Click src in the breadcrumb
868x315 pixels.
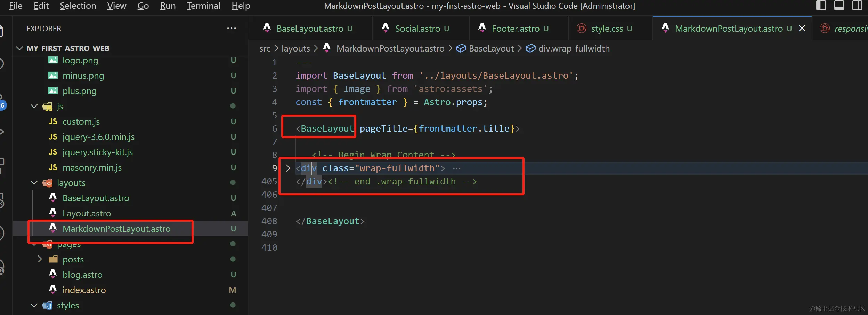(x=265, y=48)
